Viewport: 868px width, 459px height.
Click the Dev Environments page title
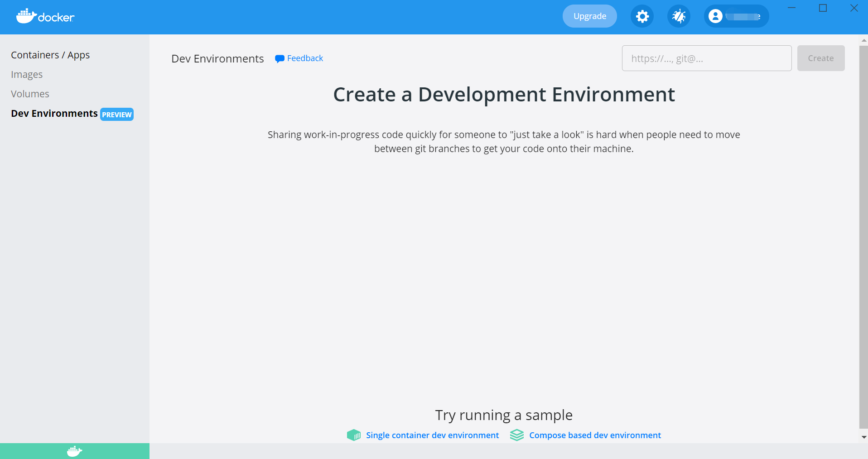[217, 58]
